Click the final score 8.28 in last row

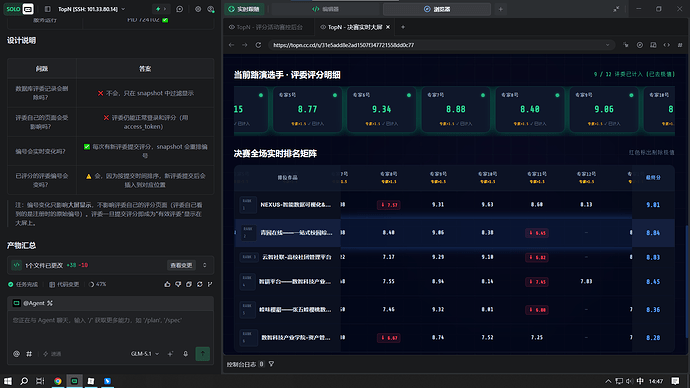coord(653,338)
